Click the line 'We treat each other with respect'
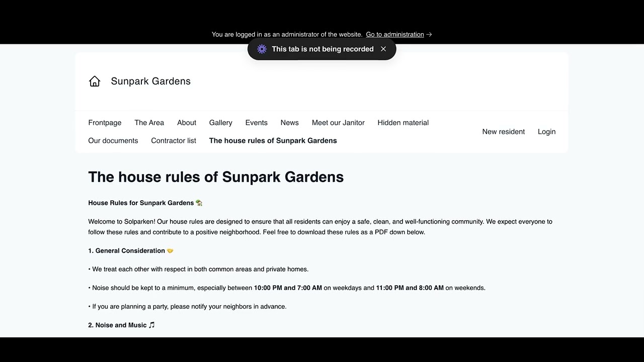Screen dimensions: 644x362 198,269
